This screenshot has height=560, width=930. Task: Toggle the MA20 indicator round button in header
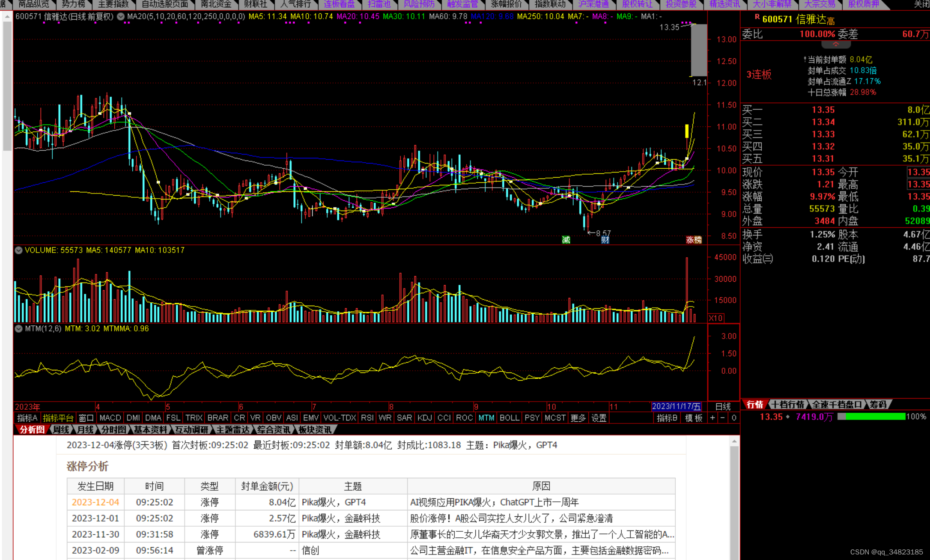121,17
